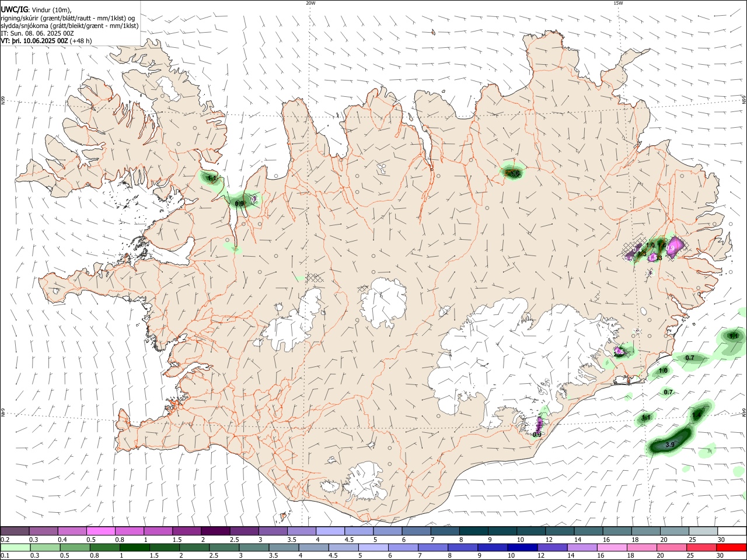747x560 pixels.
Task: Click the 'Vindur (10m),' header text
Action: tap(51, 10)
